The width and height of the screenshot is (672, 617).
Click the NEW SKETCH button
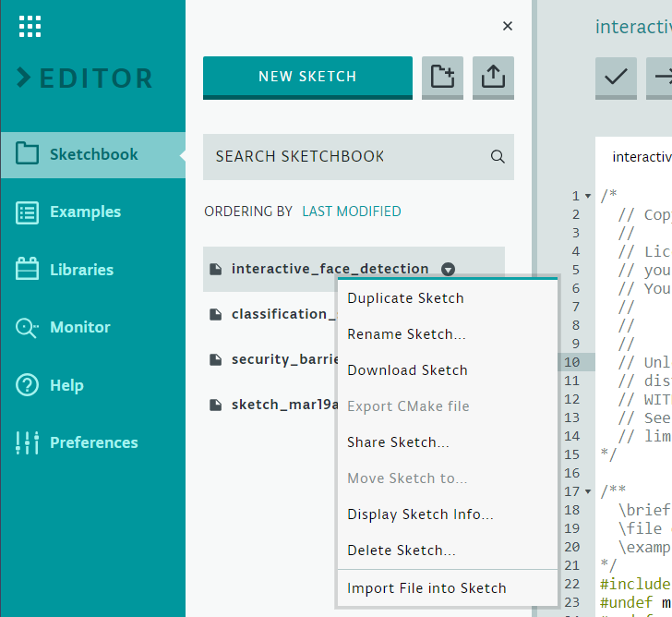(307, 78)
